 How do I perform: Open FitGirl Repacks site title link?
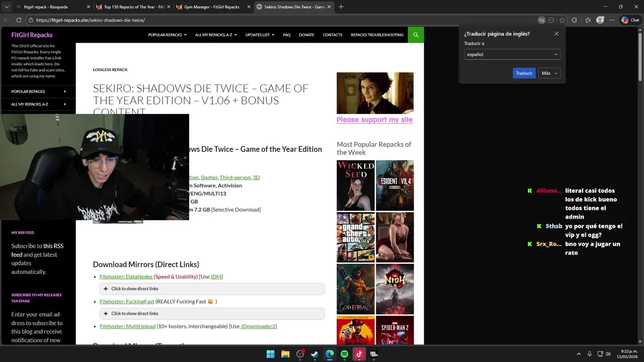(x=32, y=35)
